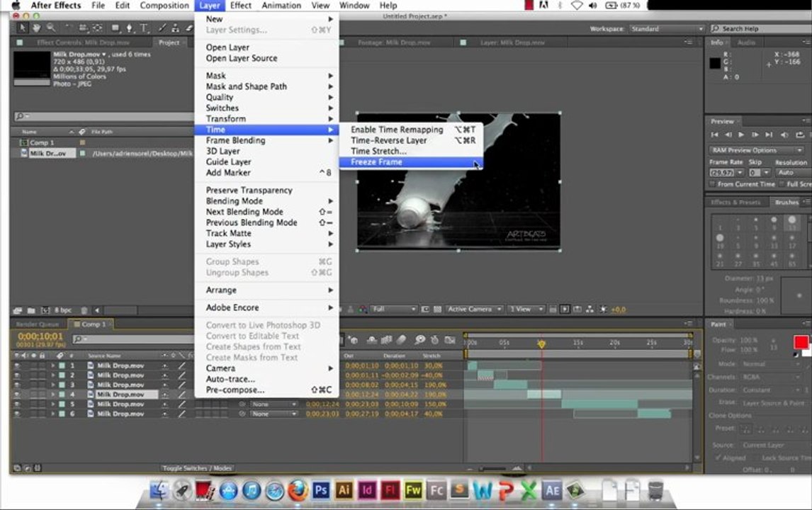Image resolution: width=812 pixels, height=510 pixels.
Task: Open Photoshop from the Dock
Action: (320, 489)
